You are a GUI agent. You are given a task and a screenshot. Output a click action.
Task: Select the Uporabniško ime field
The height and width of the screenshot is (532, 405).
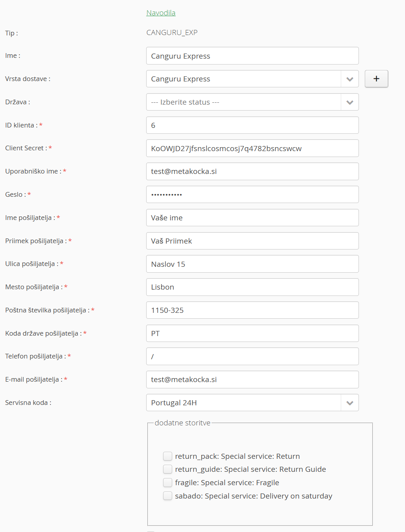[252, 172]
